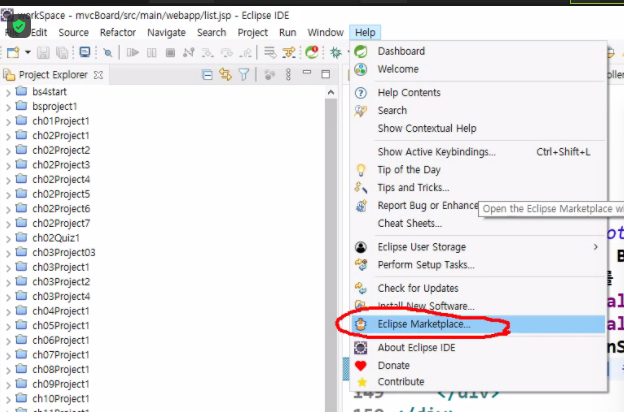Click the Spring Boot relaunch icon

click(x=312, y=52)
